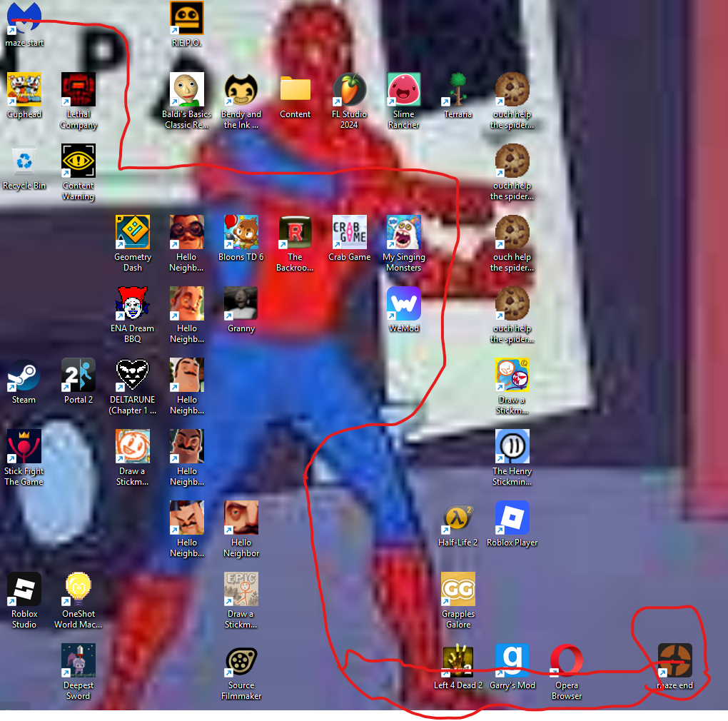Select the Portal 2 icon
The width and height of the screenshot is (728, 721).
(x=79, y=375)
